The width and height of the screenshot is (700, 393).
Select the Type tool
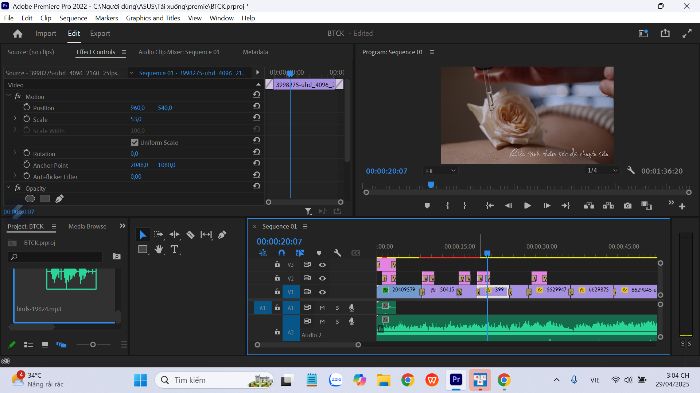point(175,249)
